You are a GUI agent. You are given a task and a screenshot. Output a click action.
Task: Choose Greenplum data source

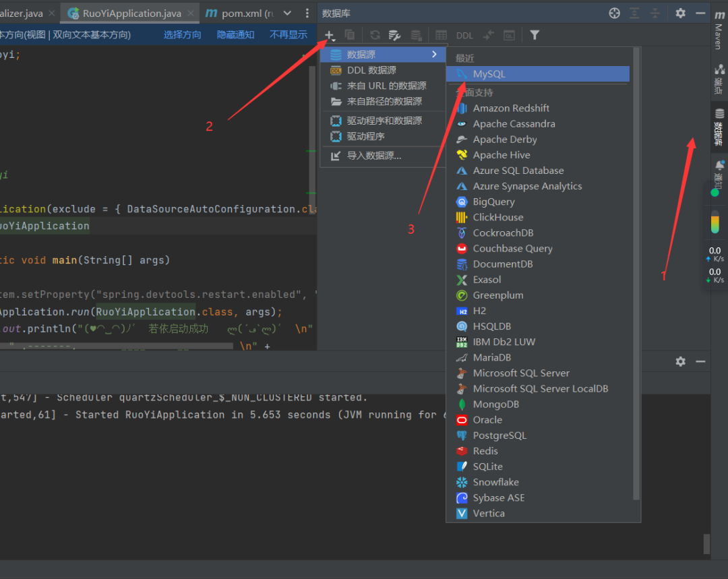539,295
